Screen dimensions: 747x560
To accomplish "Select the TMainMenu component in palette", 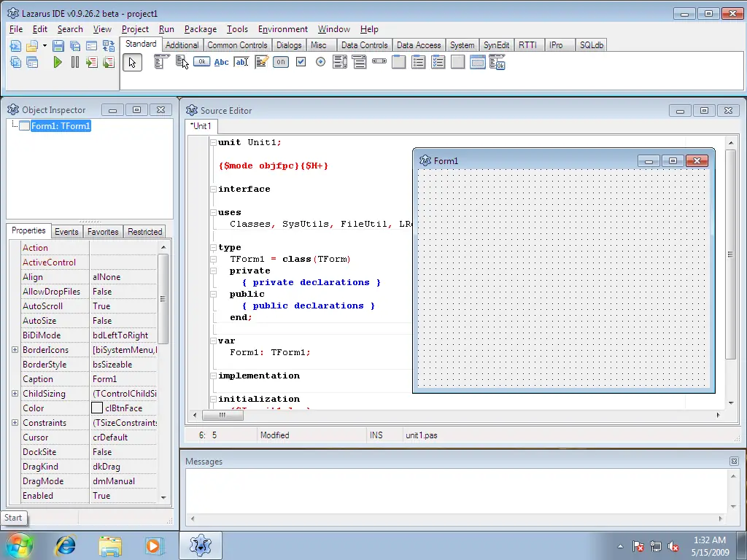I will [x=162, y=63].
